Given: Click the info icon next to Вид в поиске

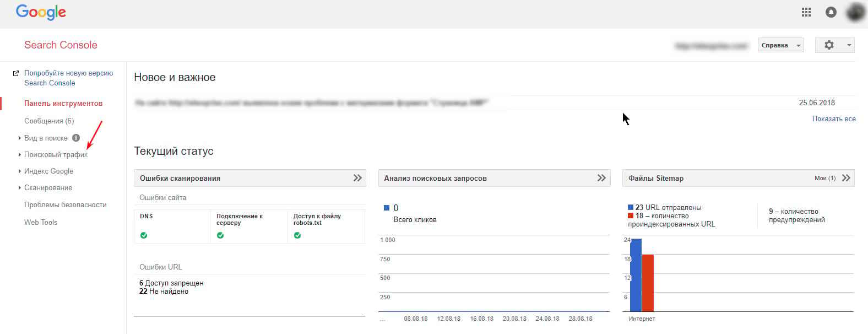Looking at the screenshot, I should click(x=76, y=138).
